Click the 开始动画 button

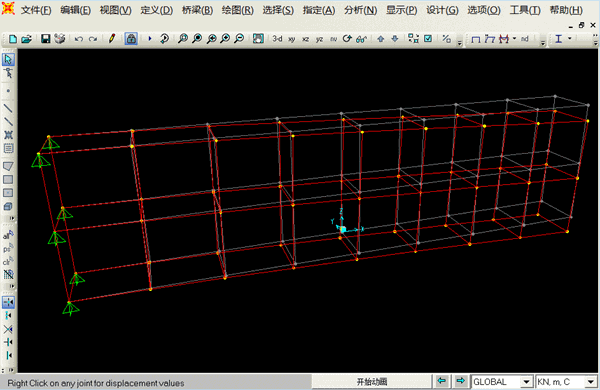click(x=372, y=382)
